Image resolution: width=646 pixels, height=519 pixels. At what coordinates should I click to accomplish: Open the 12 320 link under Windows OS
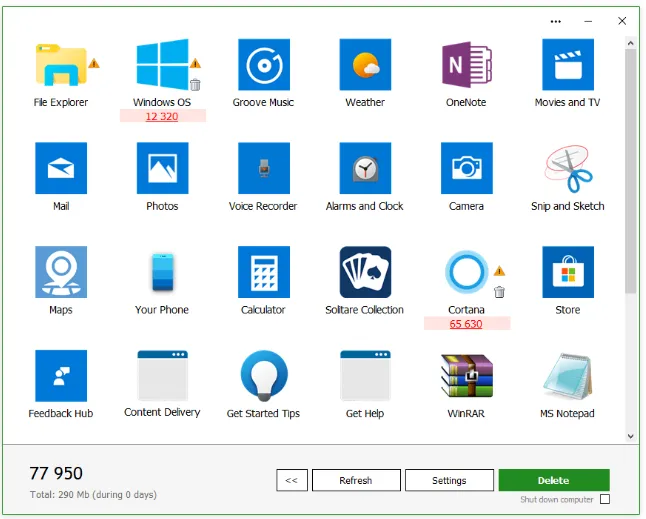pos(162,116)
